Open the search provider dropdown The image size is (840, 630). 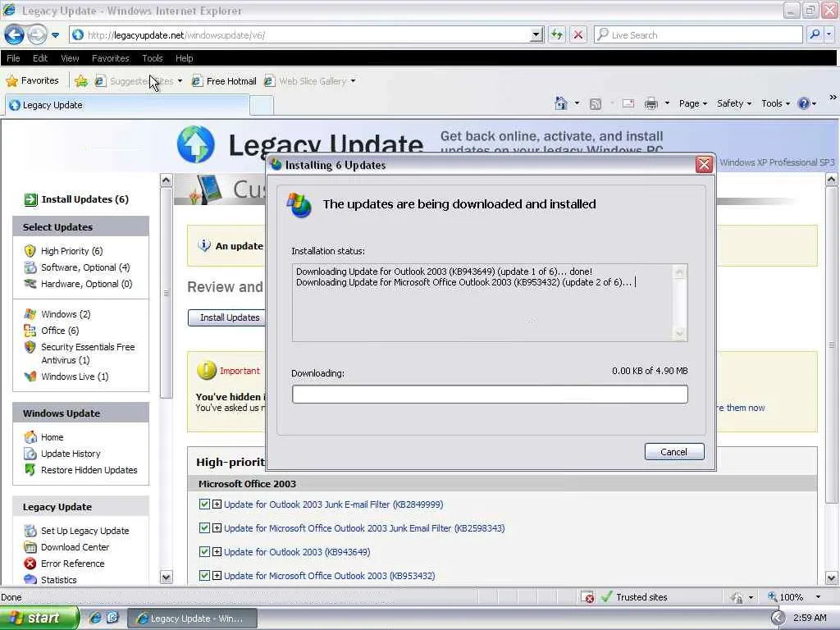[829, 34]
